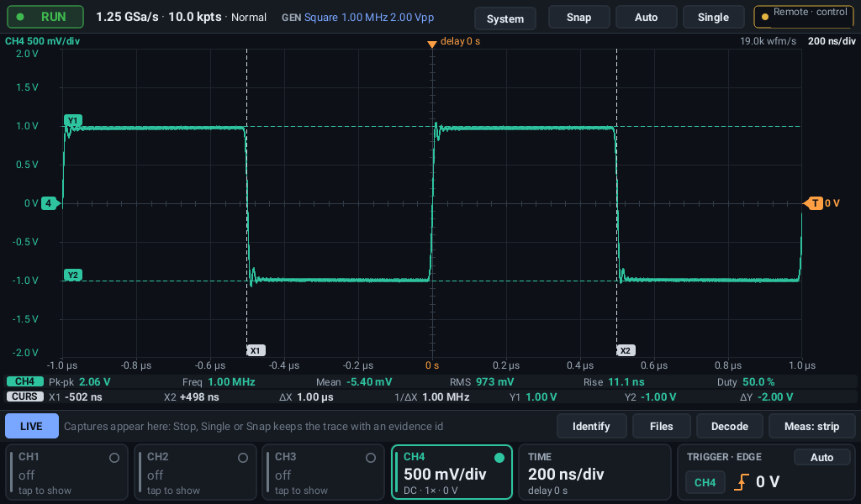Click the 1.25 GSa/s sample rate readout
Image resolution: width=861 pixels, height=504 pixels.
point(127,17)
